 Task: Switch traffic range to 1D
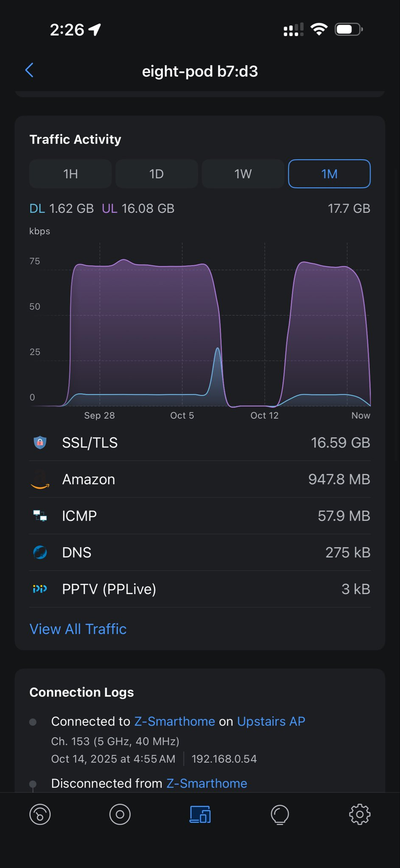click(157, 174)
